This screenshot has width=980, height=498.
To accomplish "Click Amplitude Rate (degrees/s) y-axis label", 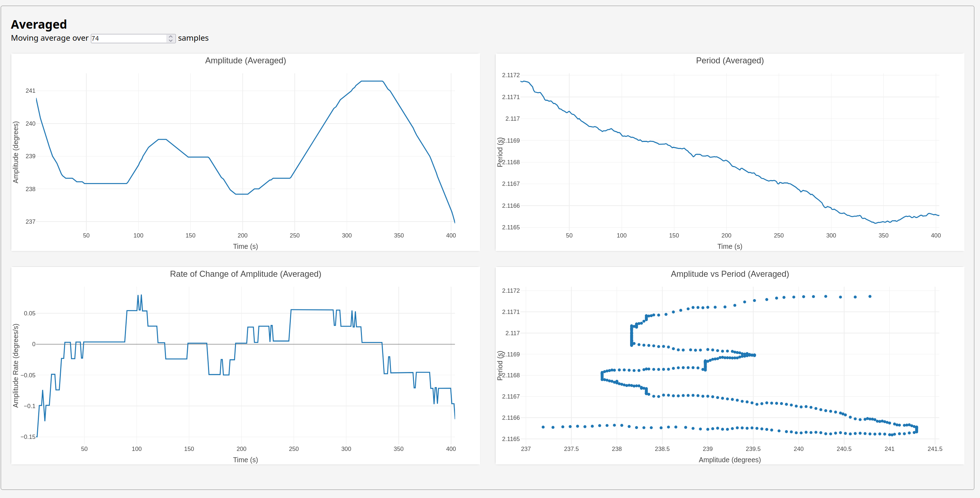I will (x=16, y=366).
